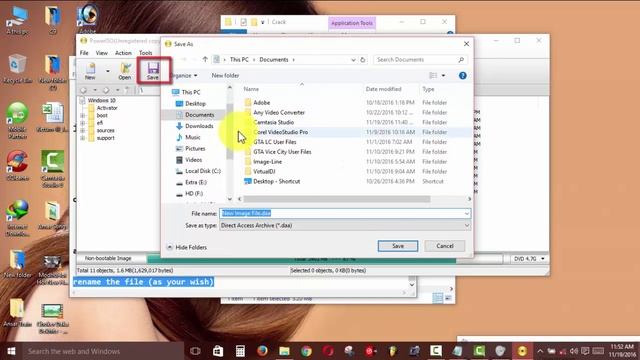Click the File name text field
640x360 pixels.
point(345,213)
